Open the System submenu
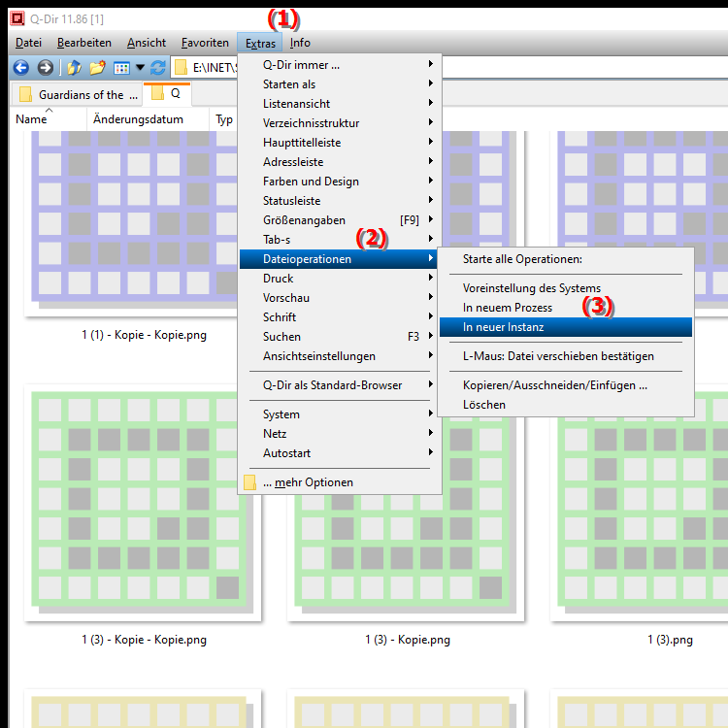 [x=340, y=414]
